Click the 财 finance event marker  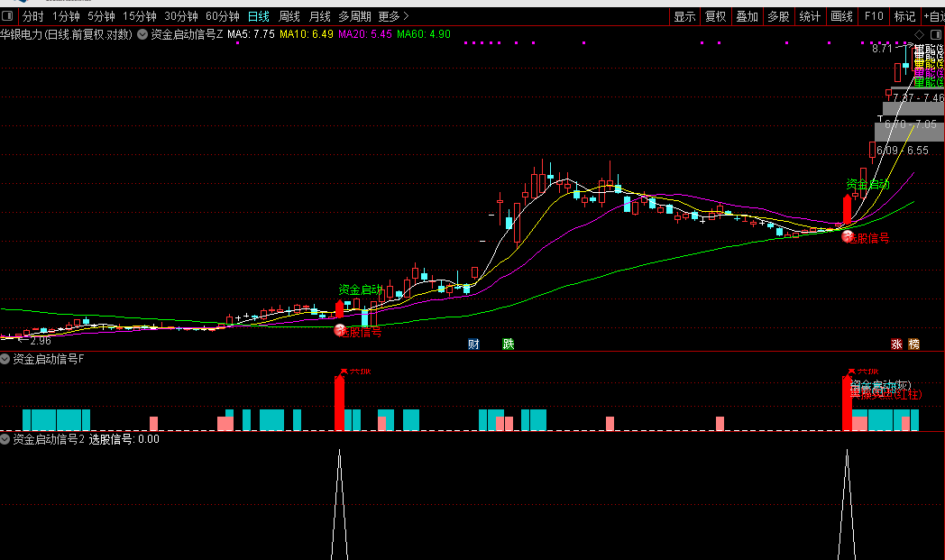coord(473,344)
